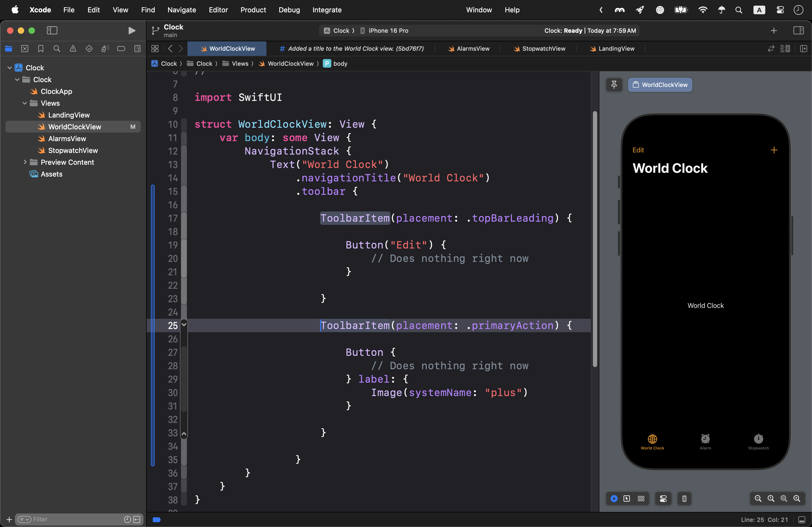
Task: Toggle the navigator sidebar panel
Action: [52, 31]
